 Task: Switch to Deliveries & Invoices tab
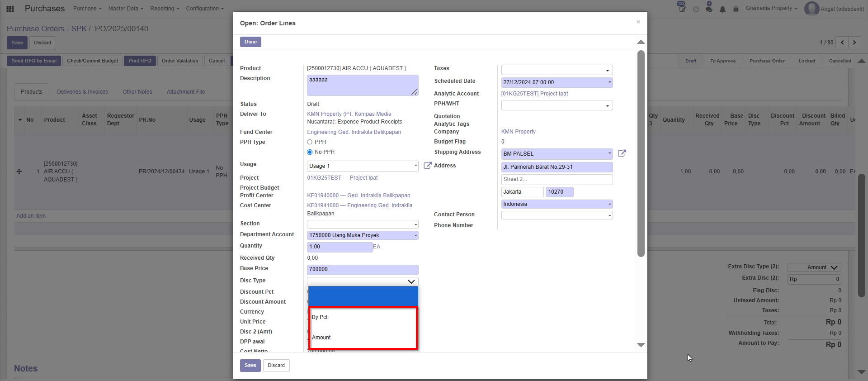click(82, 92)
